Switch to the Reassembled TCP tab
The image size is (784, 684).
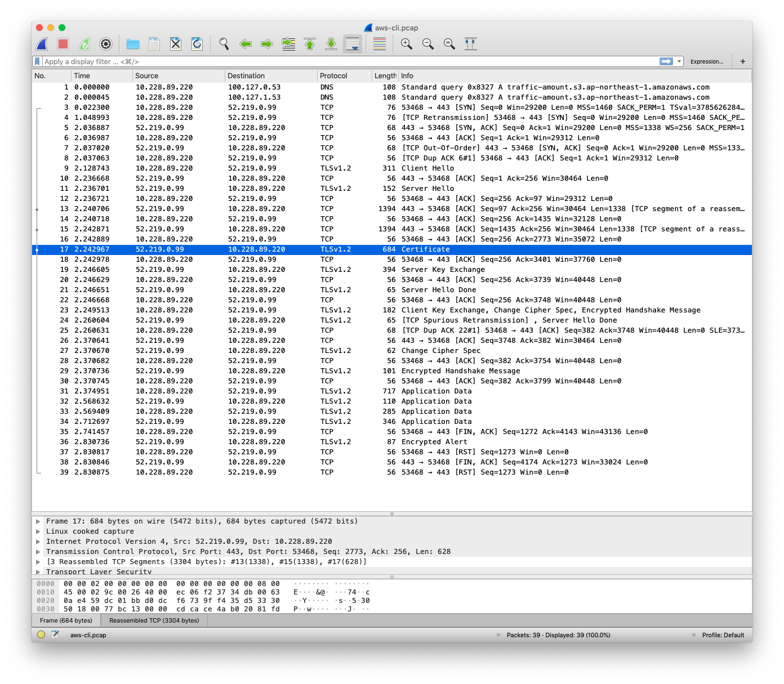pyautogui.click(x=154, y=620)
